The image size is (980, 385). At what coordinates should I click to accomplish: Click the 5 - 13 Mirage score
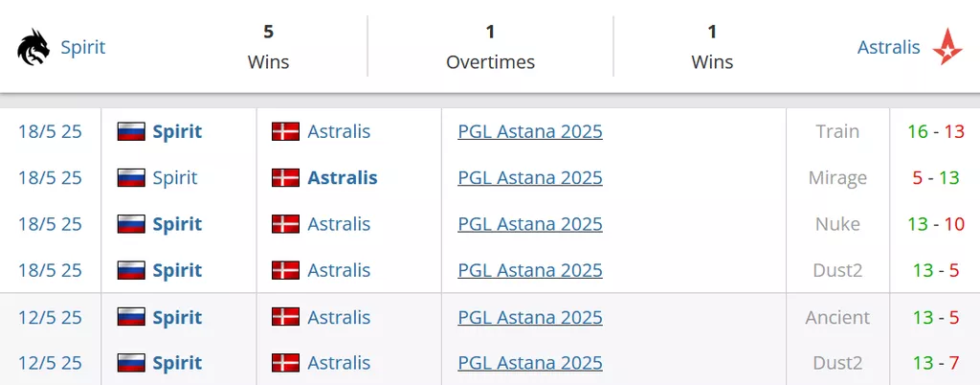coord(935,178)
